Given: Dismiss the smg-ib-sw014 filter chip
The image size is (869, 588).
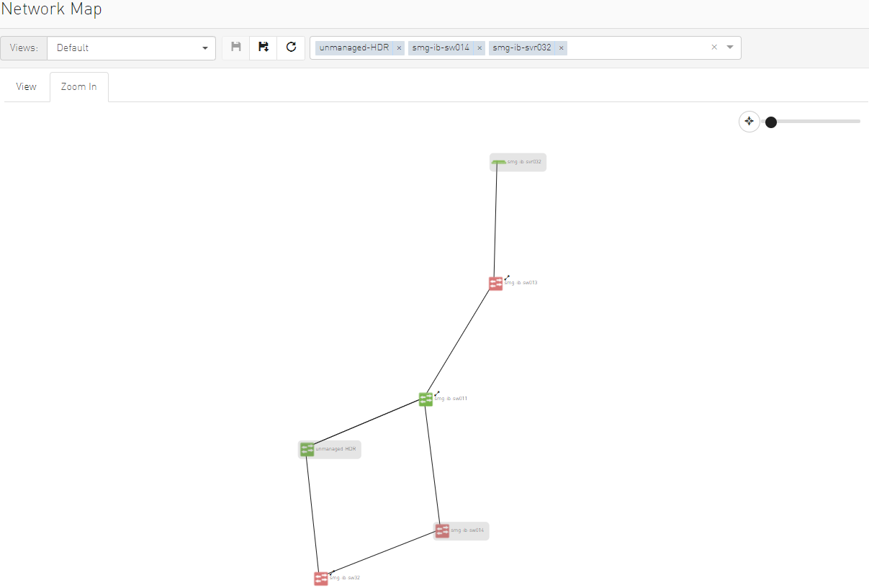Looking at the screenshot, I should click(479, 47).
